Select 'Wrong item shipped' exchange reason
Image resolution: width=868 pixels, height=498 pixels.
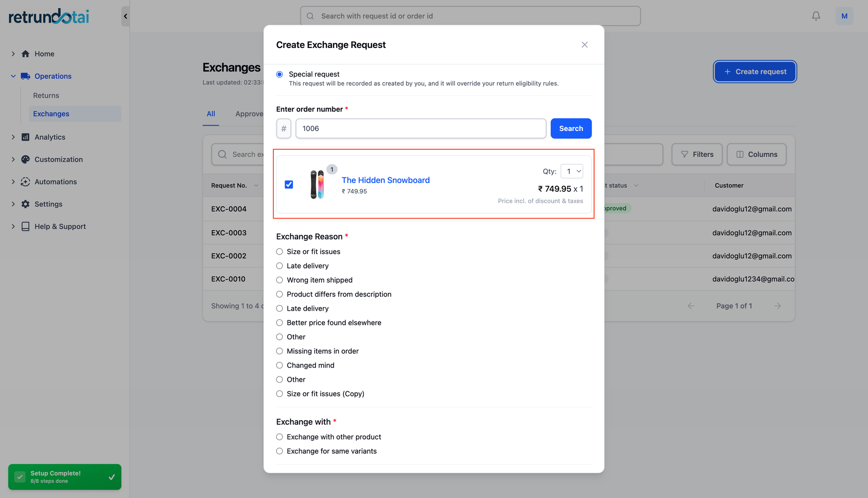(x=279, y=280)
